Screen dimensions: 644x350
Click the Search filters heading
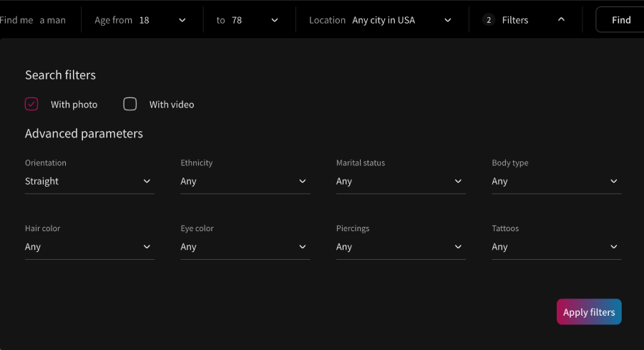tap(60, 75)
